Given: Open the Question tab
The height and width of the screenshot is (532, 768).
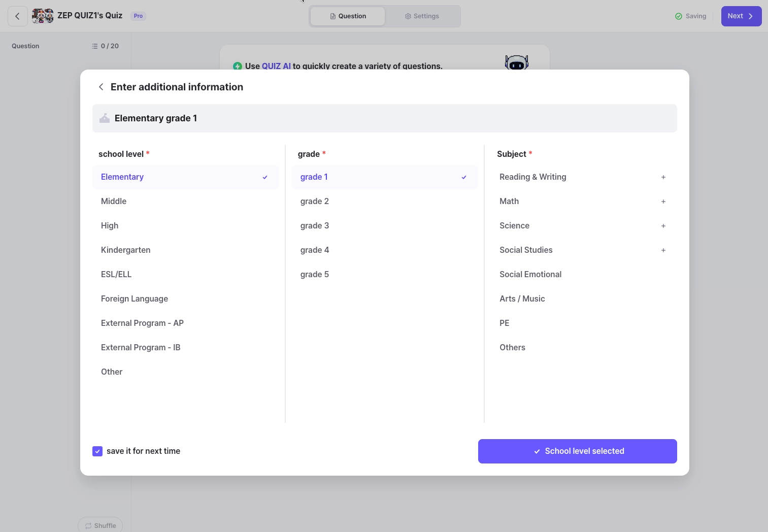Looking at the screenshot, I should coord(348,16).
